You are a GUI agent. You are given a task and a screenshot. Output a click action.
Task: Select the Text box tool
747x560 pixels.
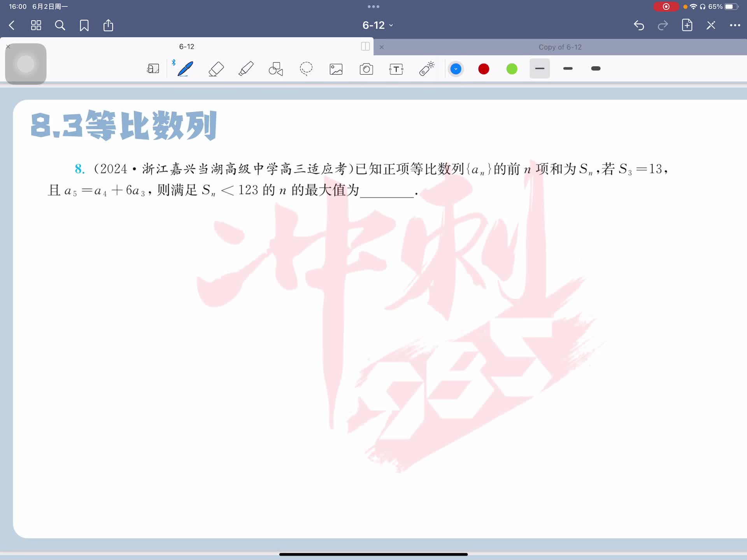coord(396,69)
